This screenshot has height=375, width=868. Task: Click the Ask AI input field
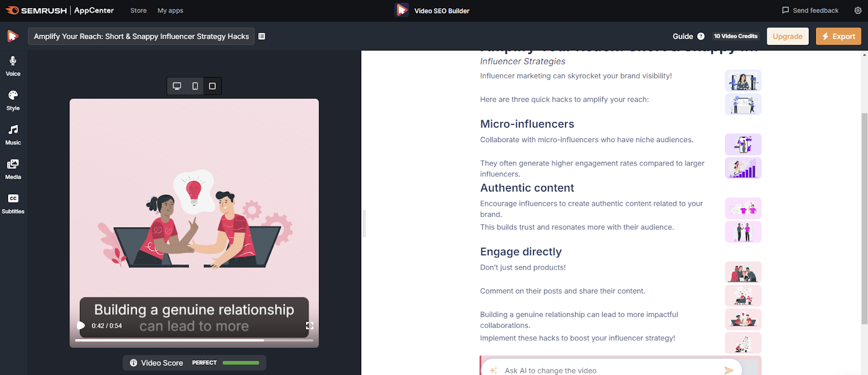608,370
